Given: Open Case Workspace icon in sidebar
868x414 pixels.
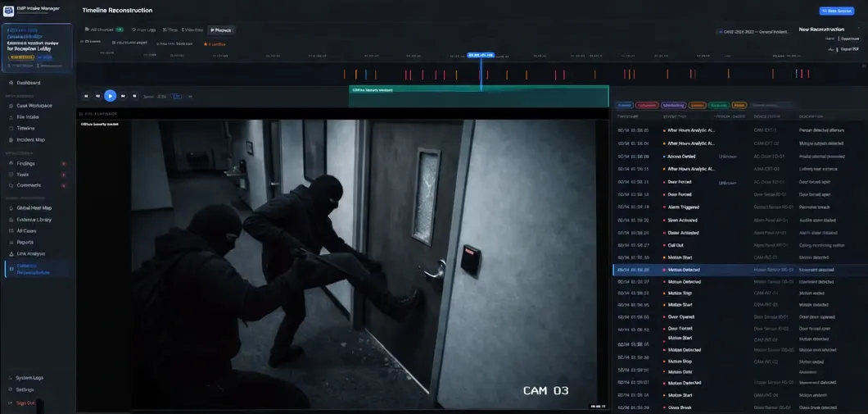Looking at the screenshot, I should tap(11, 105).
